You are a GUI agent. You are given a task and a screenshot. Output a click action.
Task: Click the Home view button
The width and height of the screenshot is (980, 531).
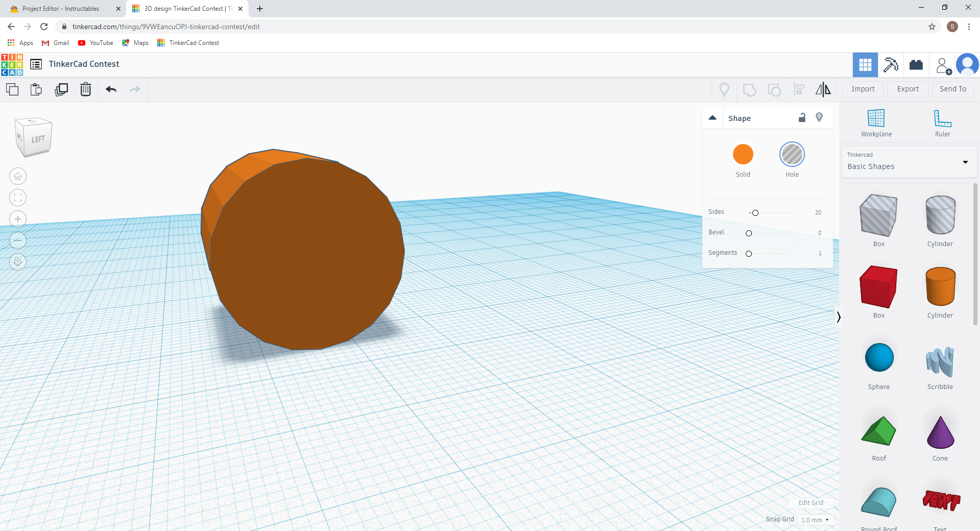click(18, 176)
